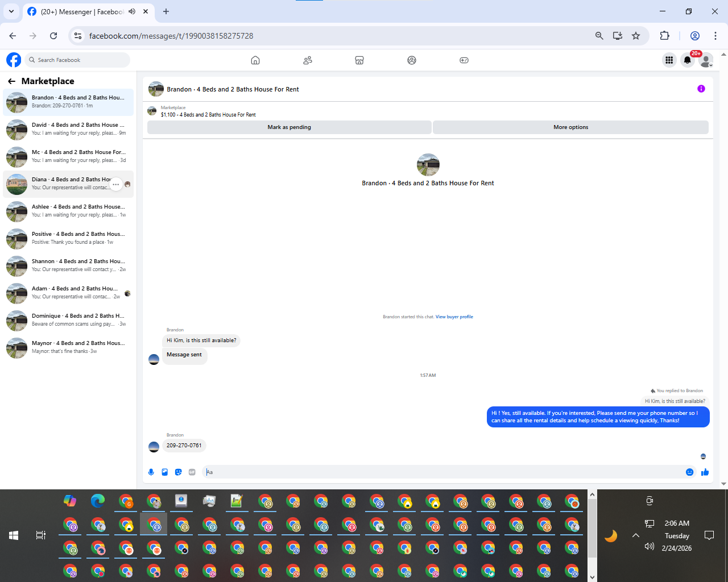
Task: Click the house listing thumbnail in chat center
Action: (x=428, y=165)
